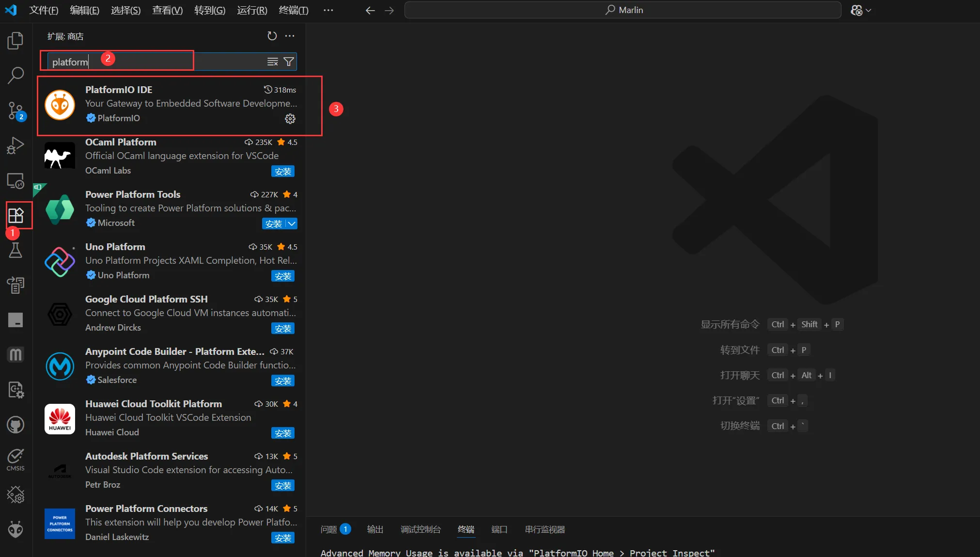980x557 pixels.
Task: Open the CMSIS view in the activity bar
Action: pos(16,460)
